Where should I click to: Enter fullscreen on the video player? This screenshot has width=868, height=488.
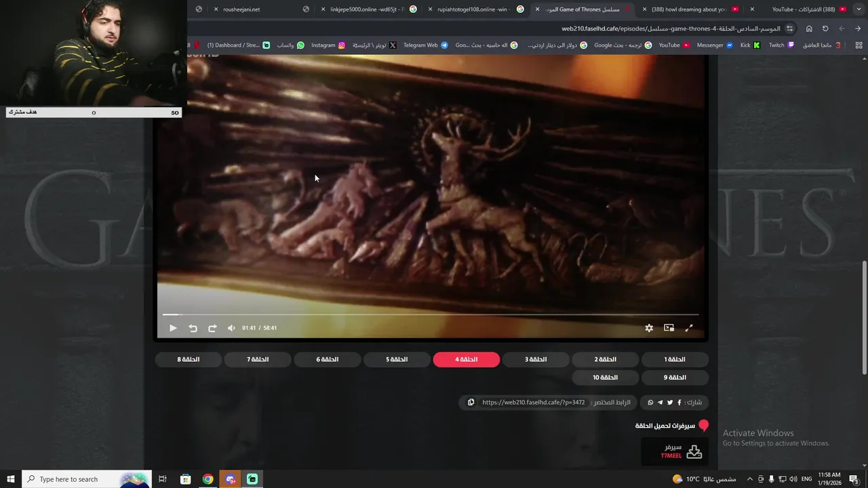(689, 328)
